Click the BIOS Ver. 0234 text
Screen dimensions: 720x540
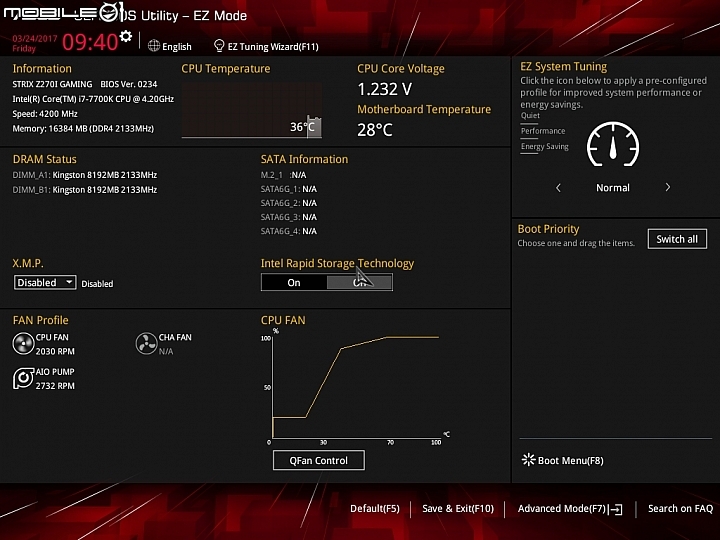coord(129,84)
